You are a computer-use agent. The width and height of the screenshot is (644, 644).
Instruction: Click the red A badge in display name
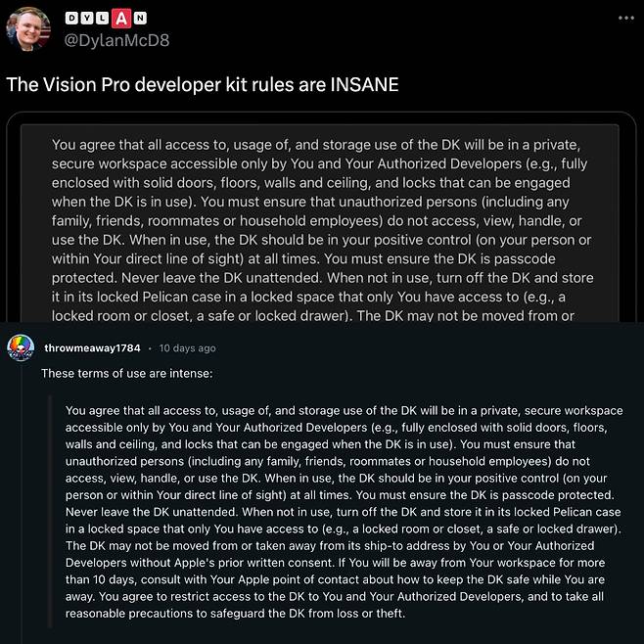(x=120, y=19)
